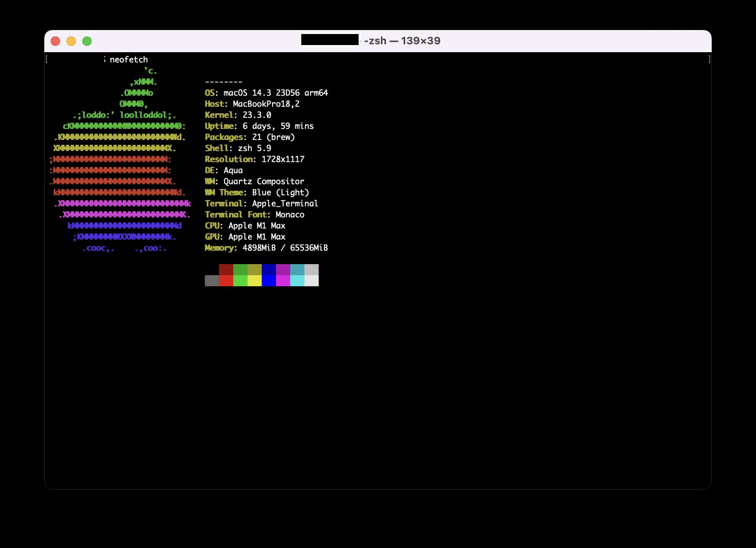Click the "Shell: zsh 5.9" line

tap(238, 148)
